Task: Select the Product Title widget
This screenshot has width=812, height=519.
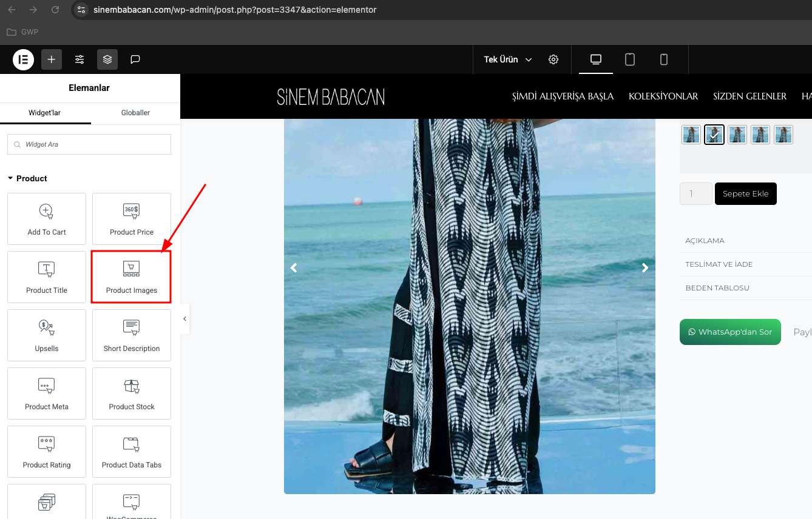Action: pos(47,277)
